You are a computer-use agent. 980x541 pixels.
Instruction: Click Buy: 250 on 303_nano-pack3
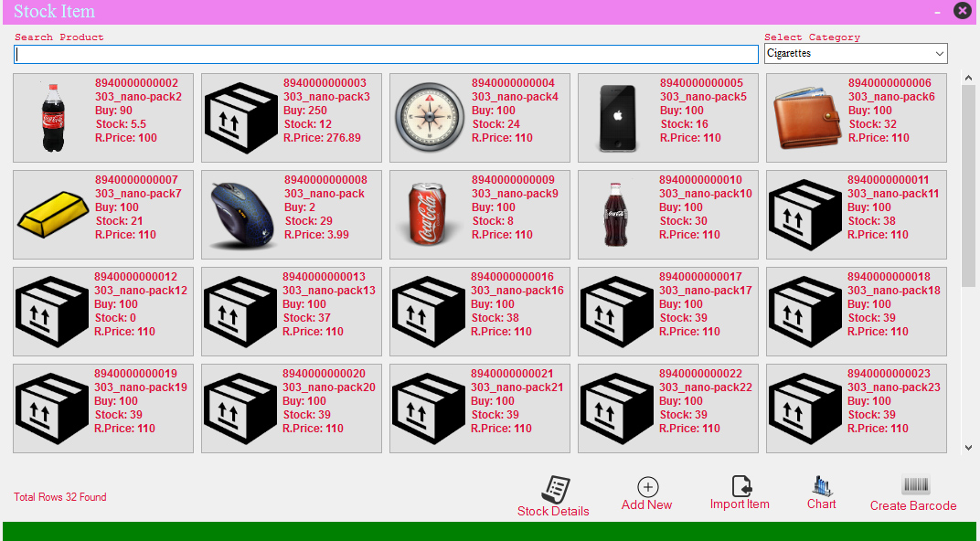[x=305, y=111]
